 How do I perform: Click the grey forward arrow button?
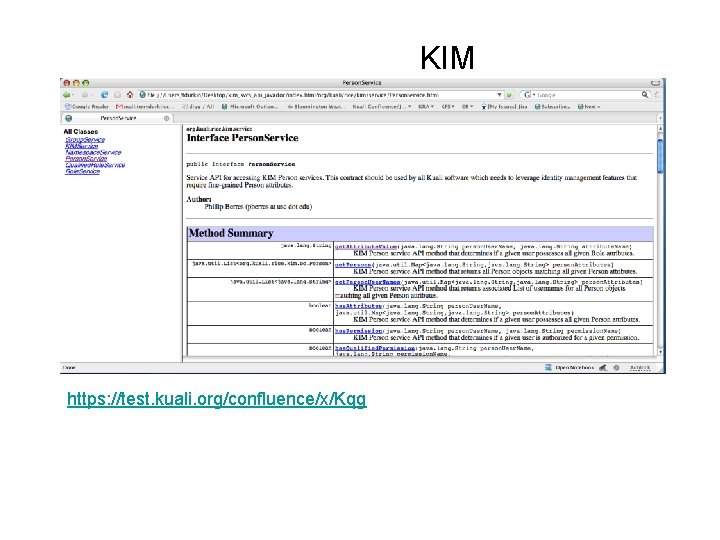(x=85, y=95)
